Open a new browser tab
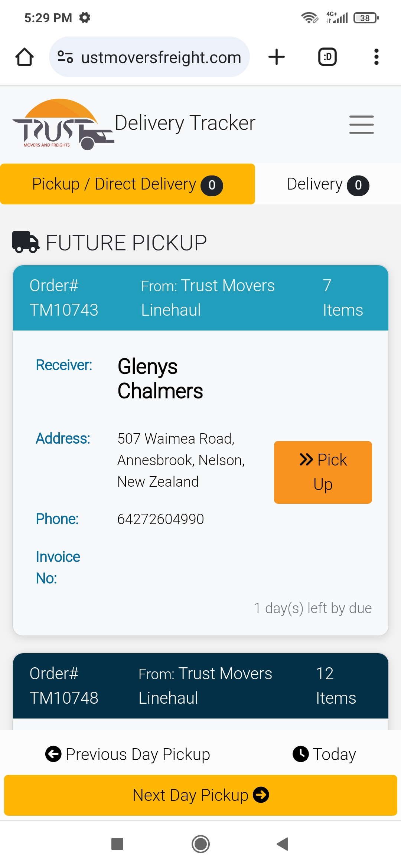Viewport: 401px width, 868px height. (277, 57)
